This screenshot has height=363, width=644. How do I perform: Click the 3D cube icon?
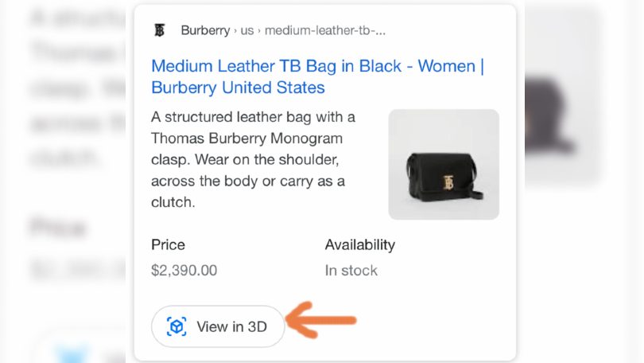click(x=177, y=326)
